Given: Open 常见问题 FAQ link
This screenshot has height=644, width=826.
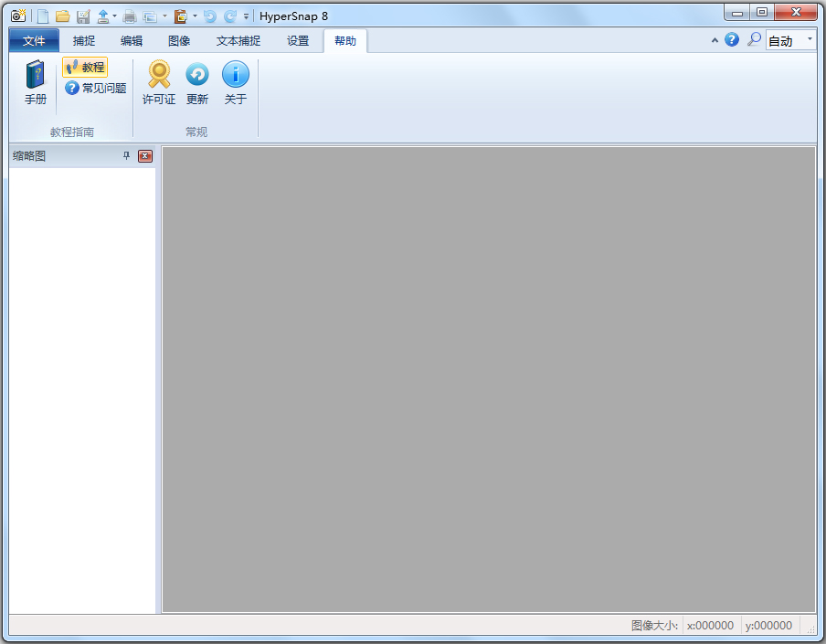Looking at the screenshot, I should tap(96, 89).
